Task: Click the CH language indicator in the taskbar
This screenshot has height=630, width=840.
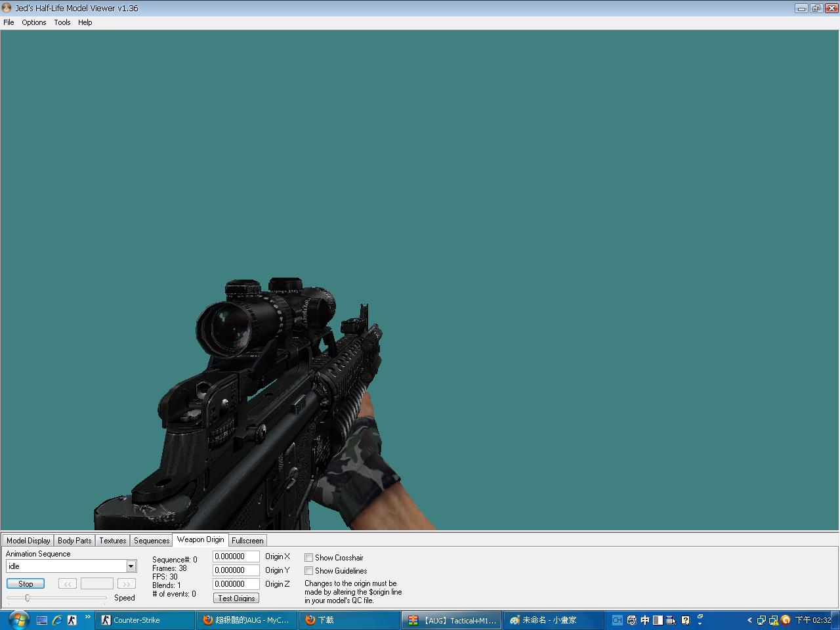Action: tap(617, 620)
